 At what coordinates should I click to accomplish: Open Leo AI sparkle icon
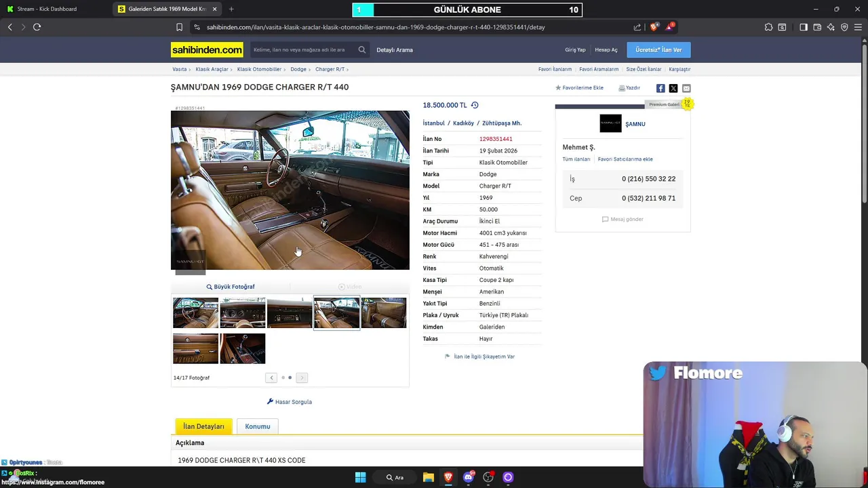click(x=831, y=27)
